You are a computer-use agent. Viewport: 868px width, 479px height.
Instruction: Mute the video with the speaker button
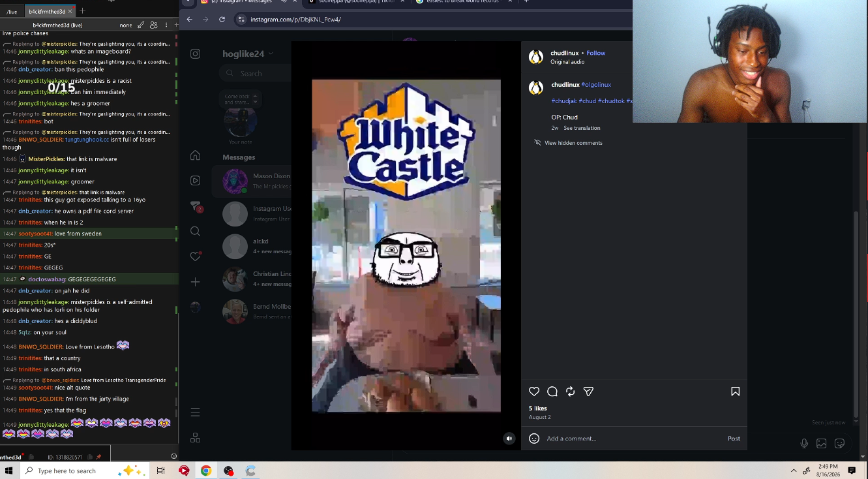[509, 439]
